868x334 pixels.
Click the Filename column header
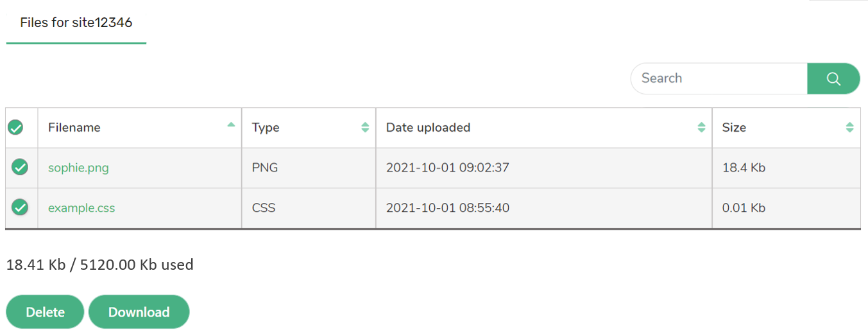click(x=140, y=128)
